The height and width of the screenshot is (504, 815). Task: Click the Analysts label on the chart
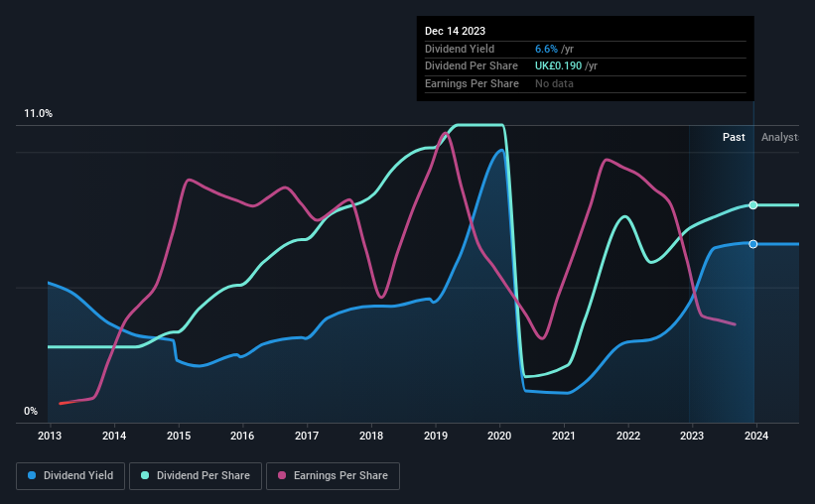pos(780,137)
